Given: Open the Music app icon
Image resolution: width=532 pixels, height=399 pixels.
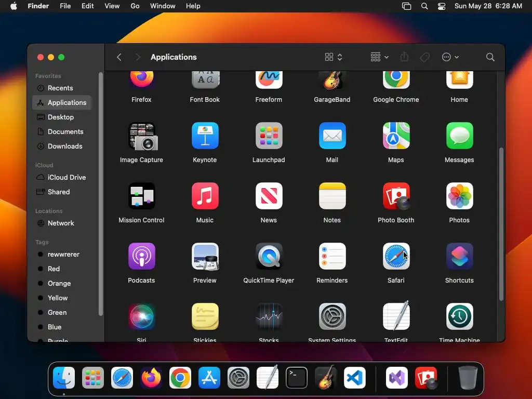Looking at the screenshot, I should [205, 196].
